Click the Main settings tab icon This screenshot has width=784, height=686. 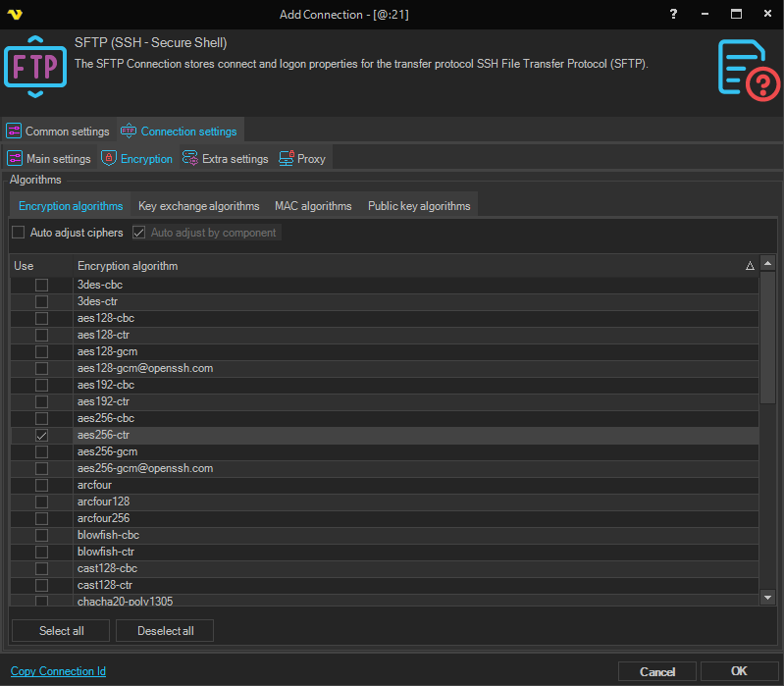tap(15, 159)
